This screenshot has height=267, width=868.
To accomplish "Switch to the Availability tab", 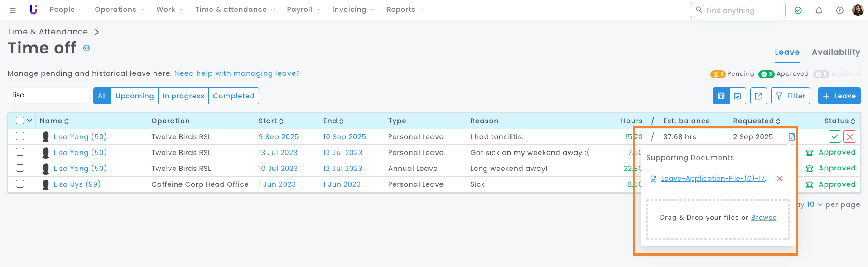I will coord(835,52).
